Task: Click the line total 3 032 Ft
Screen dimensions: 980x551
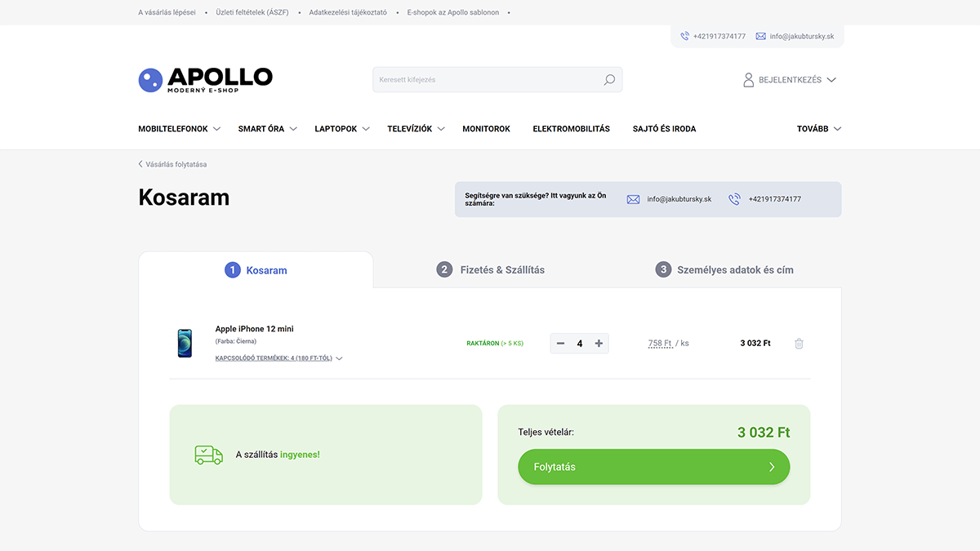Action: click(755, 344)
